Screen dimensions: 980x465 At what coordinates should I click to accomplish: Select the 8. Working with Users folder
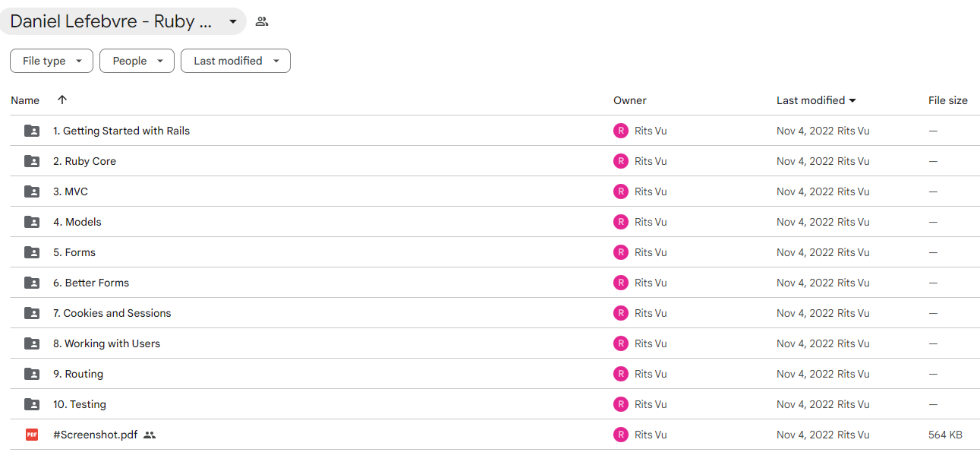[x=495, y=343]
